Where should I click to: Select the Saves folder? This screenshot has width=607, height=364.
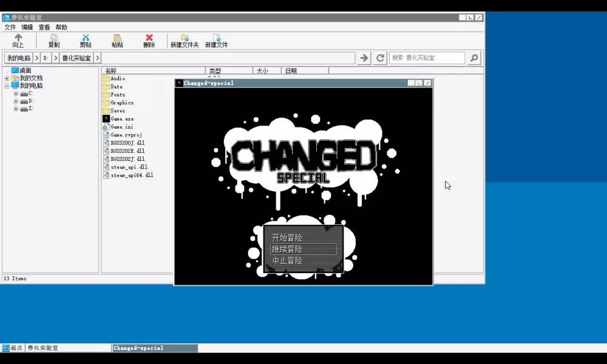pos(114,111)
